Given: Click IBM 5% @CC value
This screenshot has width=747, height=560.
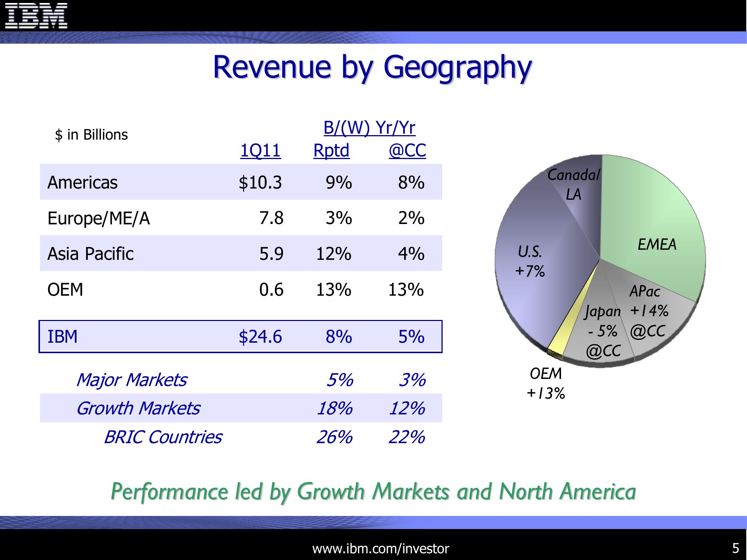Looking at the screenshot, I should pyautogui.click(x=411, y=337).
